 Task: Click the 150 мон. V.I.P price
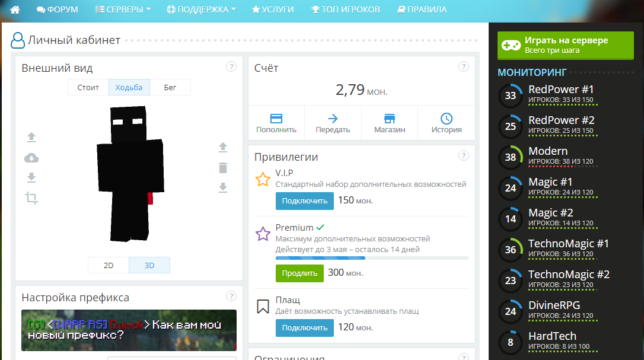tap(355, 200)
